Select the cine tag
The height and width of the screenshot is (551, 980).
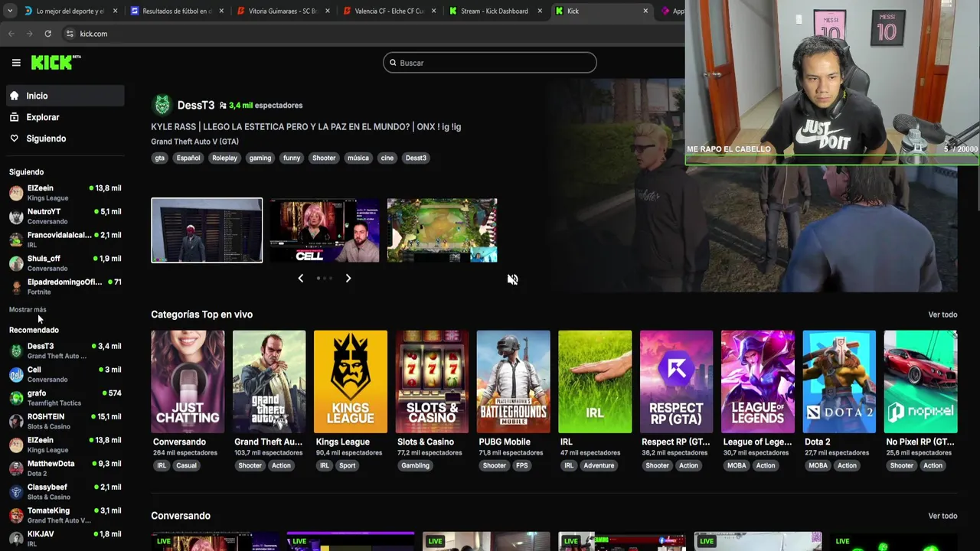(x=387, y=158)
